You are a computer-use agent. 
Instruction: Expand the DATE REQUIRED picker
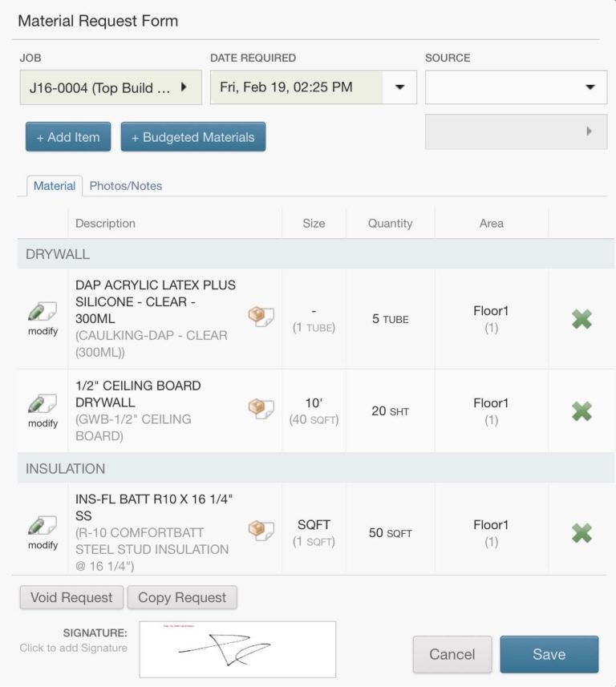[x=399, y=88]
